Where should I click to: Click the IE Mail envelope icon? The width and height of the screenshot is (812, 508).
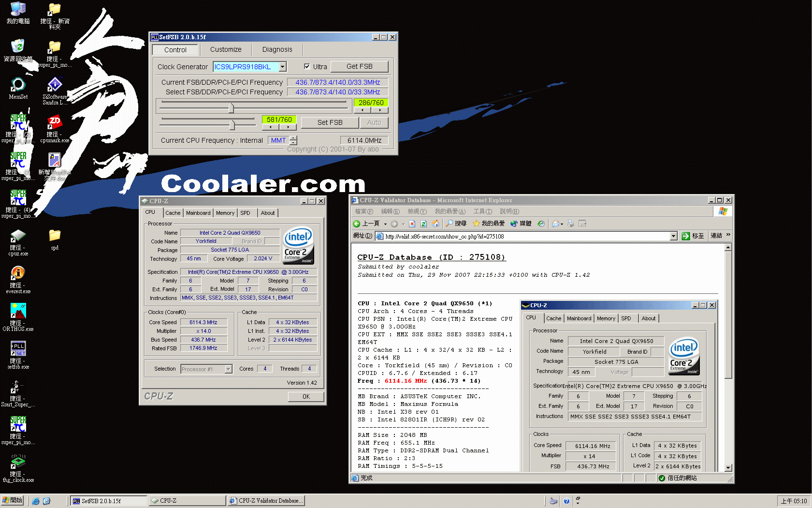556,224
